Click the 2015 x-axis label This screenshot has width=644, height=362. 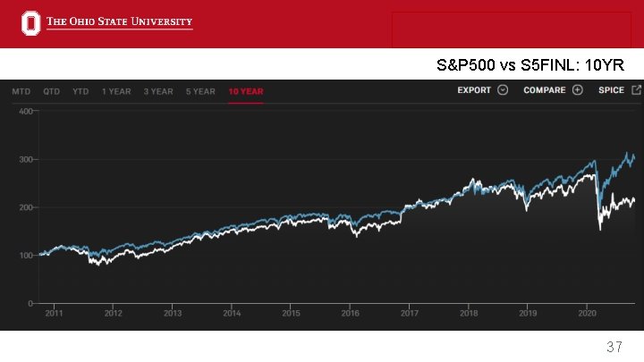(x=291, y=313)
